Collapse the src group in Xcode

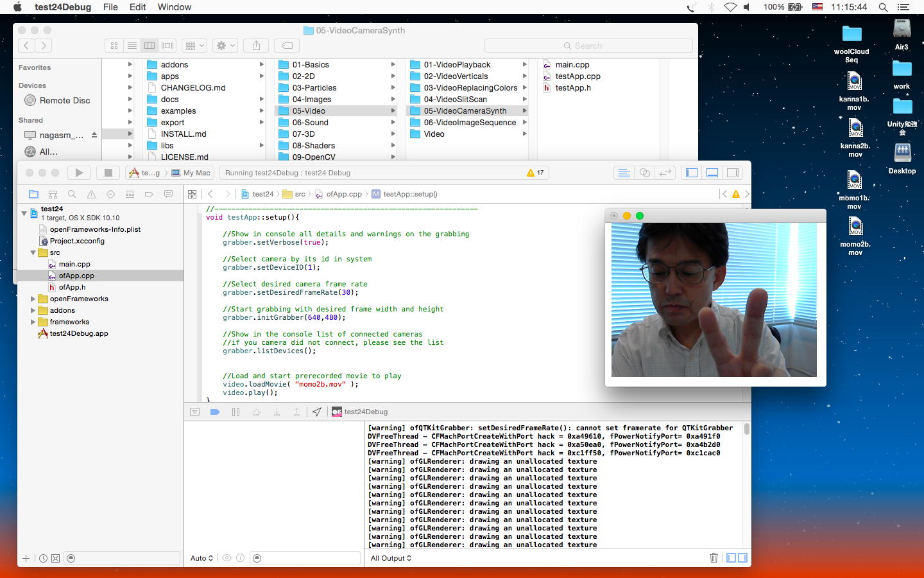pyautogui.click(x=33, y=252)
